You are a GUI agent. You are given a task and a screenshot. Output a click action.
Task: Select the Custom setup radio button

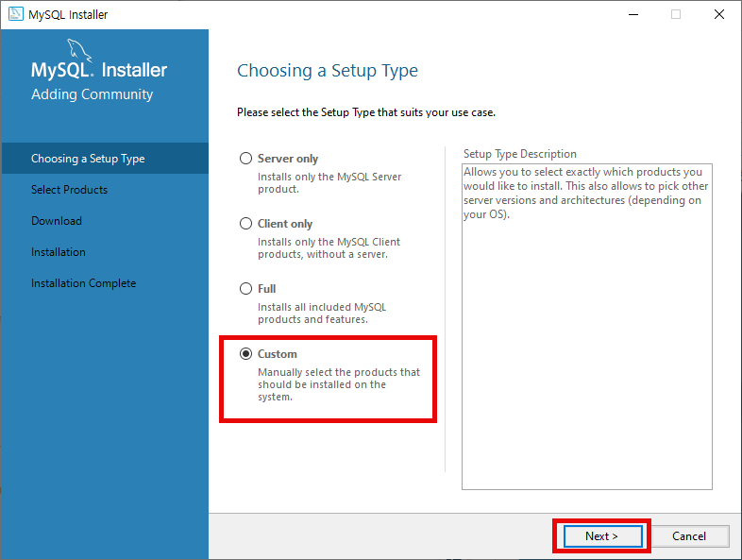pyautogui.click(x=245, y=353)
